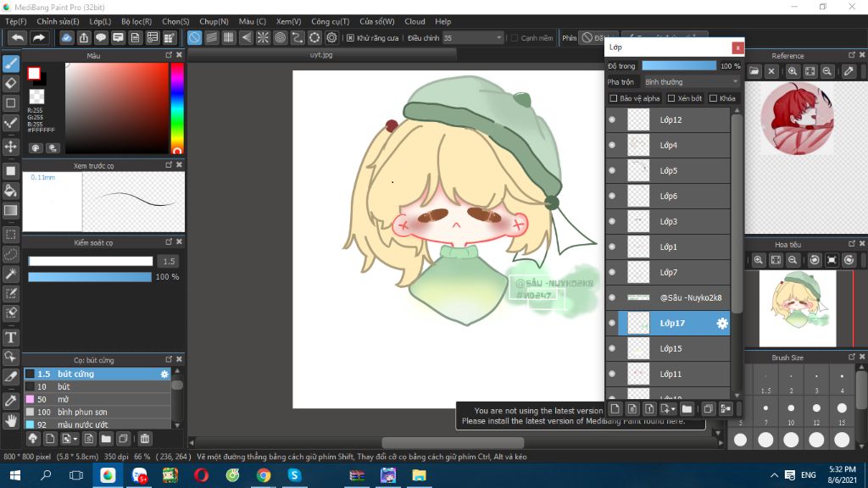Click the foreground white color swatch
The height and width of the screenshot is (488, 868).
[34, 73]
